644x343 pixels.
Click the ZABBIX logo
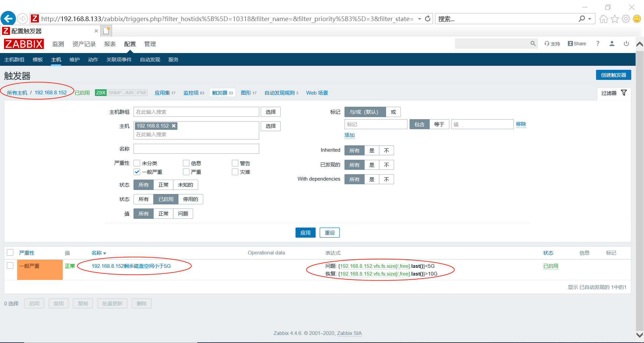tap(24, 44)
